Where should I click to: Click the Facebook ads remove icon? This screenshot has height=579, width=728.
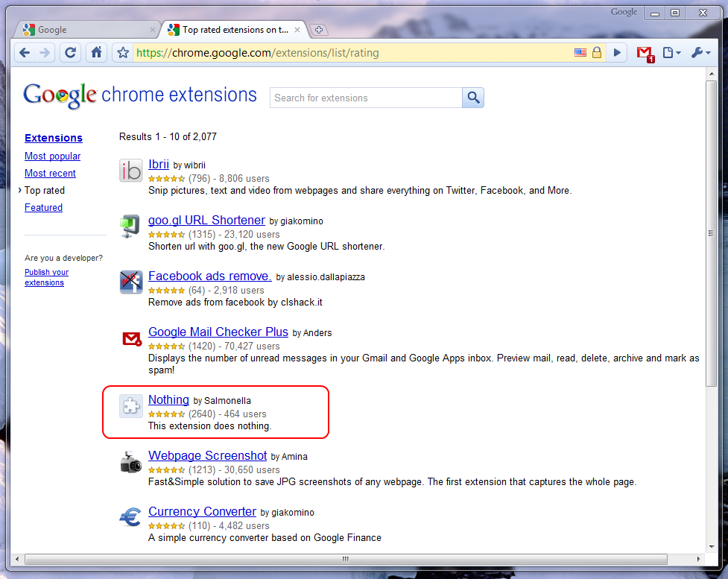(x=131, y=282)
